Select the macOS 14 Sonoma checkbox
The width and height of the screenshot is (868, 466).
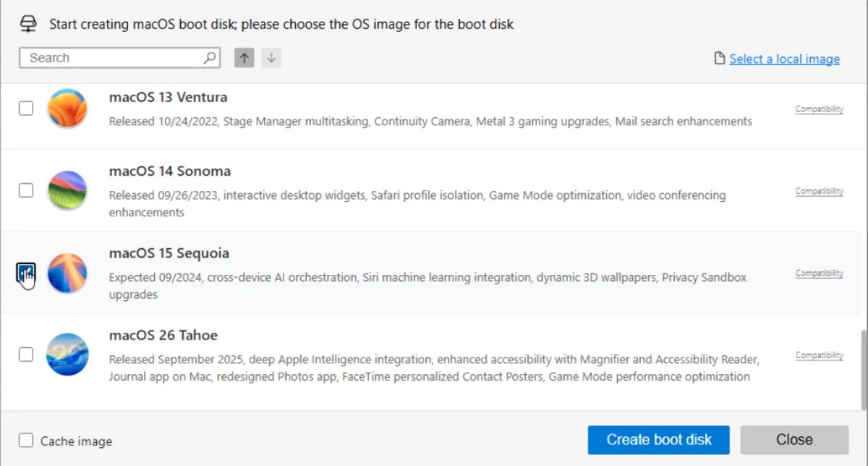click(25, 190)
